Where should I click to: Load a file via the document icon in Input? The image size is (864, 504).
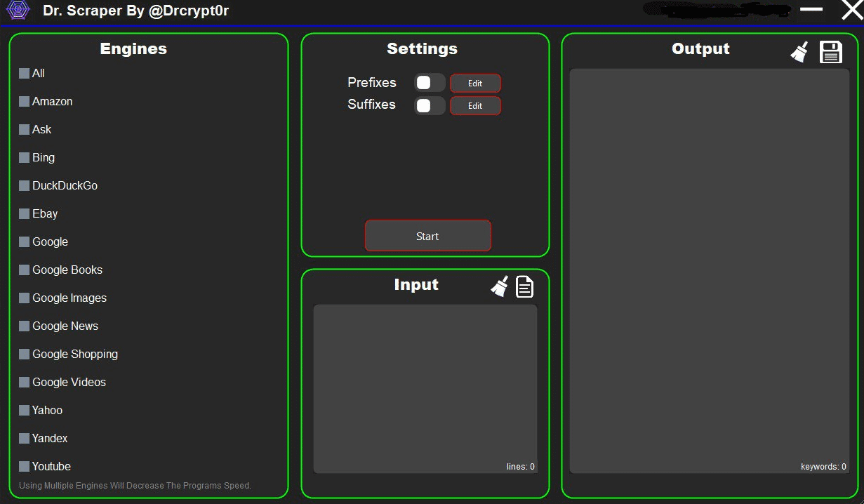click(525, 286)
